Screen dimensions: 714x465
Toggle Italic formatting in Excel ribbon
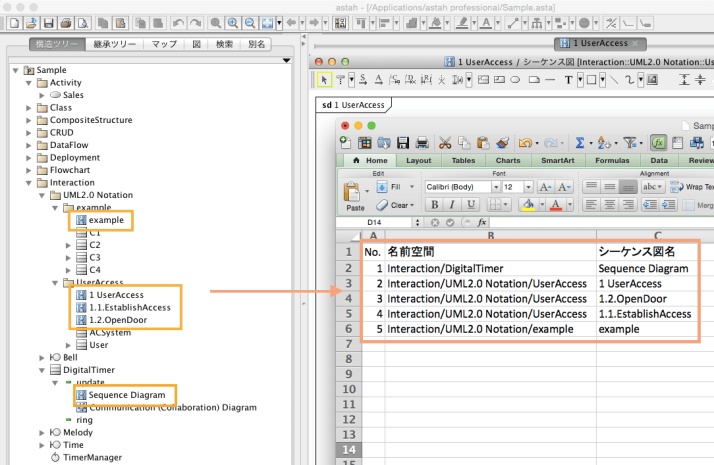pyautogui.click(x=450, y=205)
